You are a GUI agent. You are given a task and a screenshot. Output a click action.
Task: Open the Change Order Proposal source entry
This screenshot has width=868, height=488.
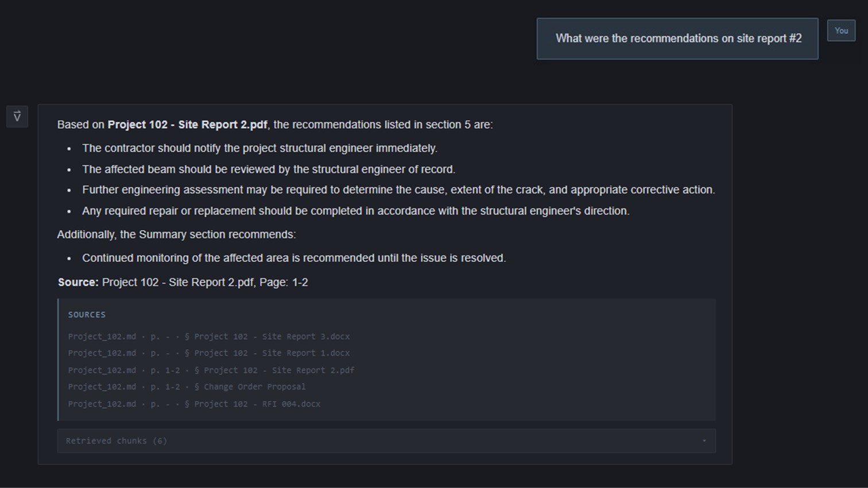[187, 387]
